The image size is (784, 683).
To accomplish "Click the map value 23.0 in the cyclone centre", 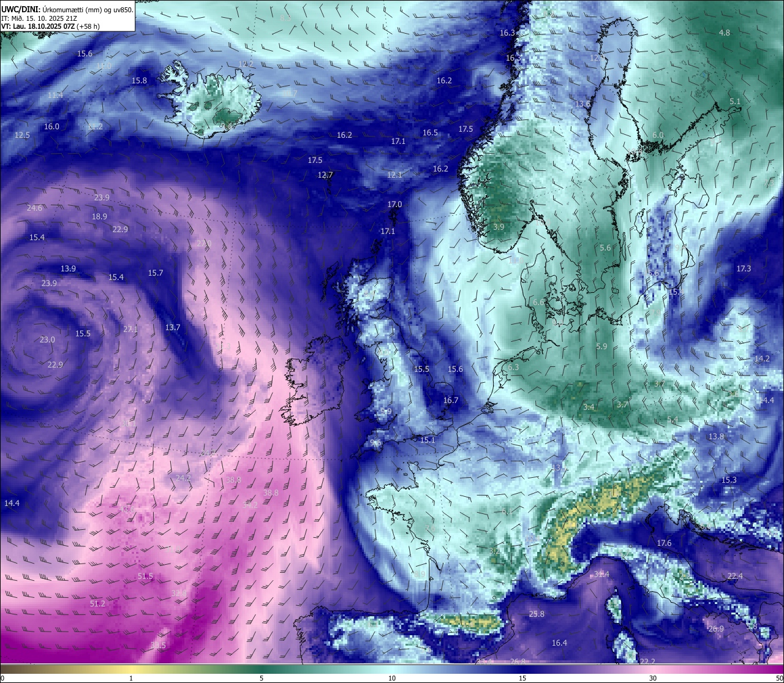I will (47, 340).
